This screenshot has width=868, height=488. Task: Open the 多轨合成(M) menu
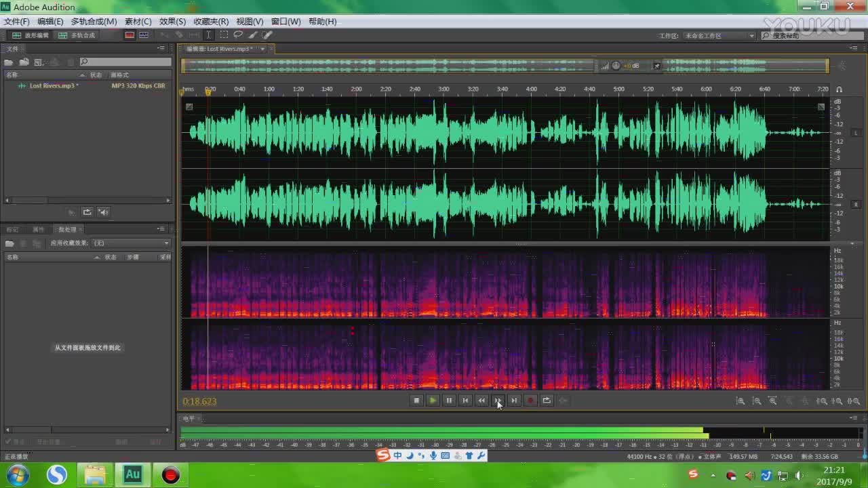94,22
